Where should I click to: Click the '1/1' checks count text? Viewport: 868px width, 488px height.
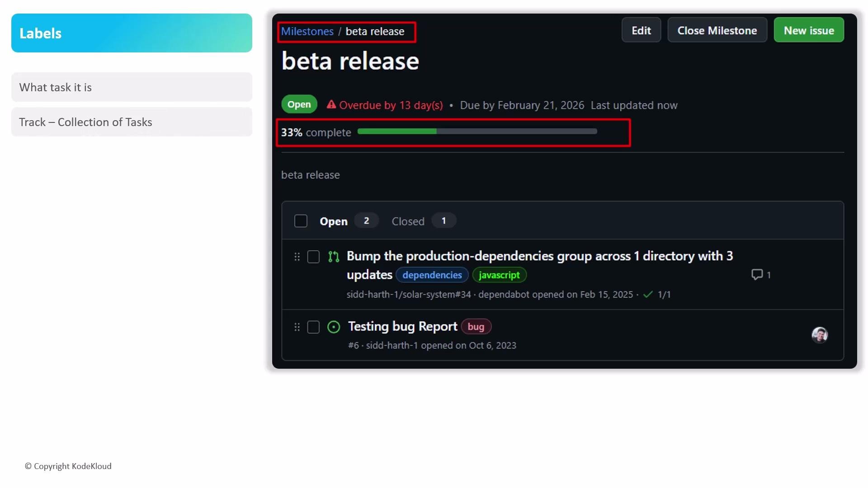(664, 295)
